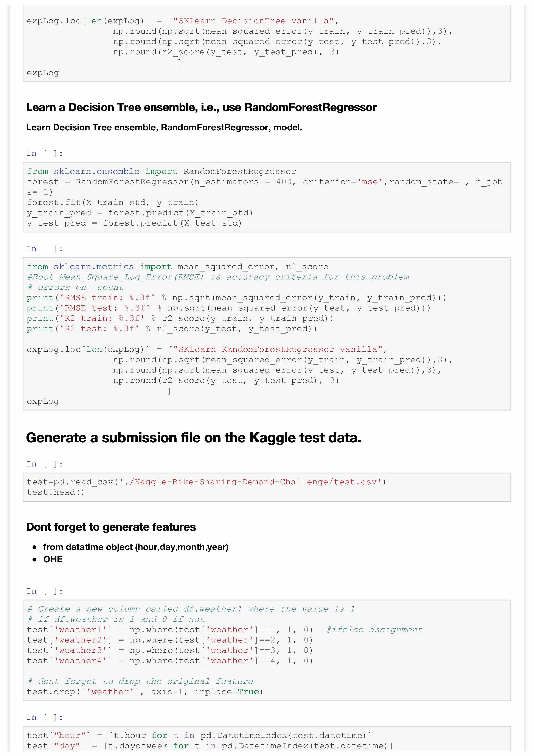Viewport: 534px width, 756px height.
Task: Click the test['weather1'] assignment line
Action: point(169,630)
